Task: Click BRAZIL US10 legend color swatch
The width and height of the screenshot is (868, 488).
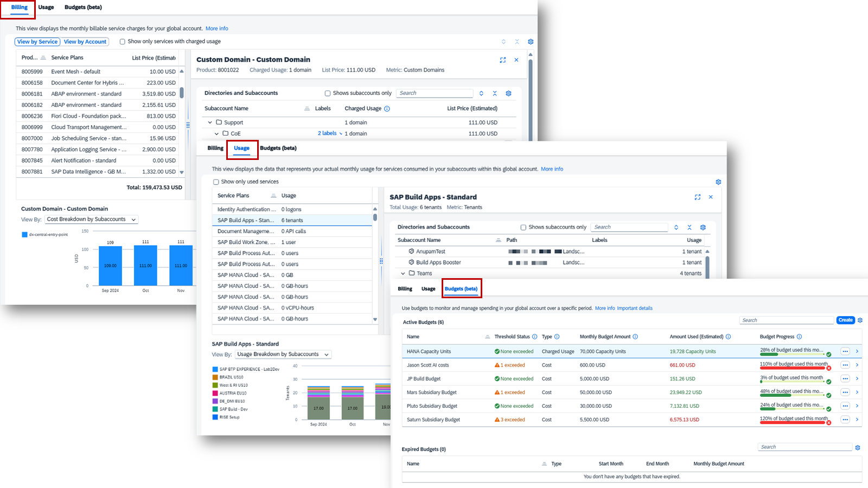Action: pos(215,377)
